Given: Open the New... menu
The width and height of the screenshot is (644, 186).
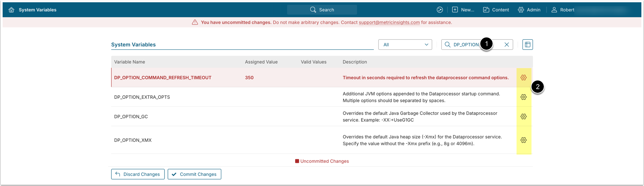Looking at the screenshot, I should pyautogui.click(x=463, y=10).
